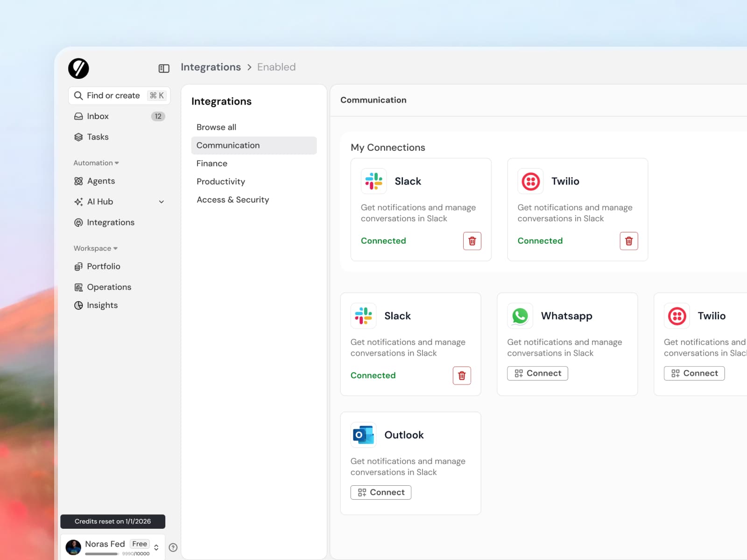The width and height of the screenshot is (747, 560).
Task: Select Access & Security category
Action: click(x=233, y=200)
